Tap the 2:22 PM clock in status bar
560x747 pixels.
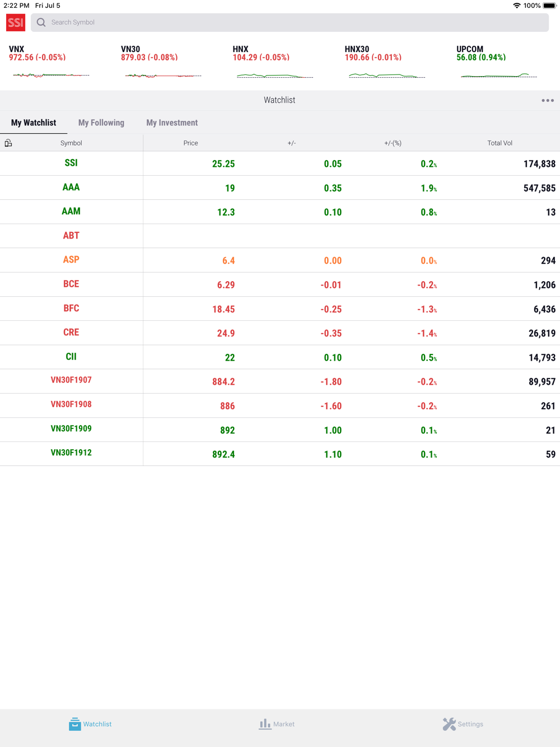point(16,6)
